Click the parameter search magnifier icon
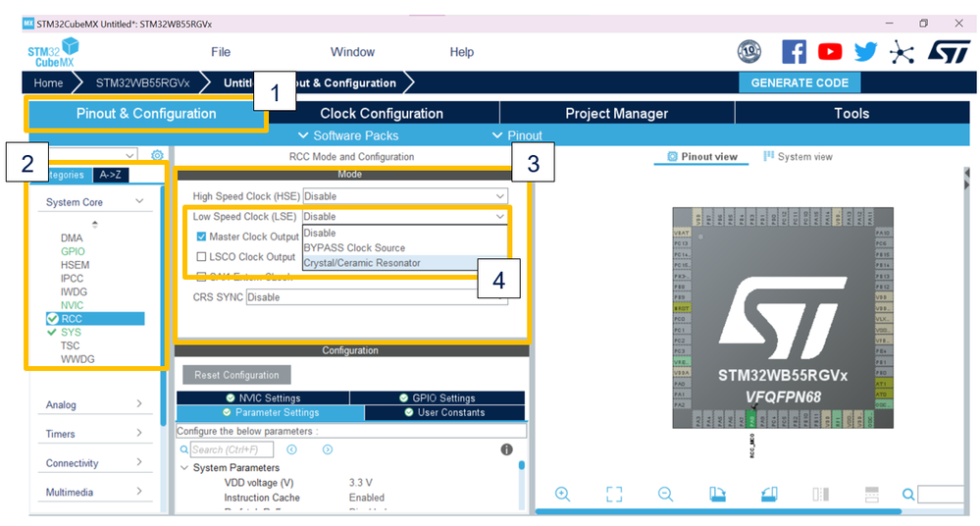The width and height of the screenshot is (980, 526). click(183, 449)
